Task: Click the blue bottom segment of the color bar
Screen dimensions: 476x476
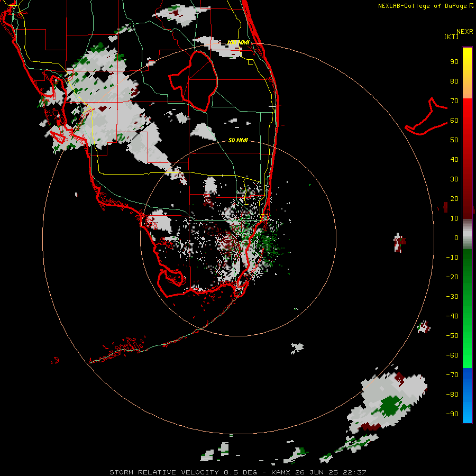Action: point(467,396)
